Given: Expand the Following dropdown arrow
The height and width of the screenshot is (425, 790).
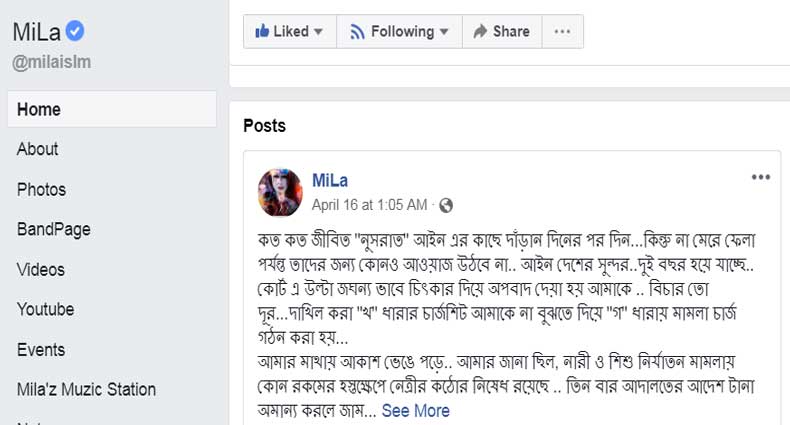Looking at the screenshot, I should point(445,32).
